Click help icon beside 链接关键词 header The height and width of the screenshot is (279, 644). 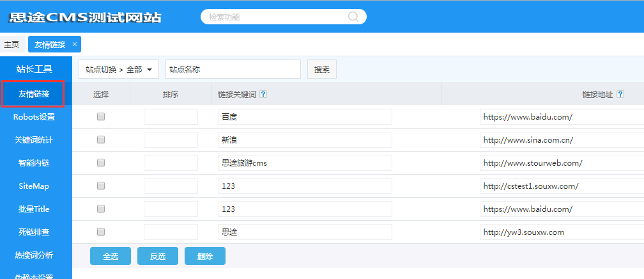coord(263,94)
